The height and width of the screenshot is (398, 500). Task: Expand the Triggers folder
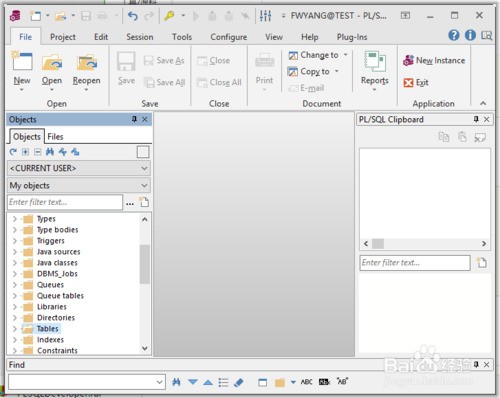(x=15, y=241)
